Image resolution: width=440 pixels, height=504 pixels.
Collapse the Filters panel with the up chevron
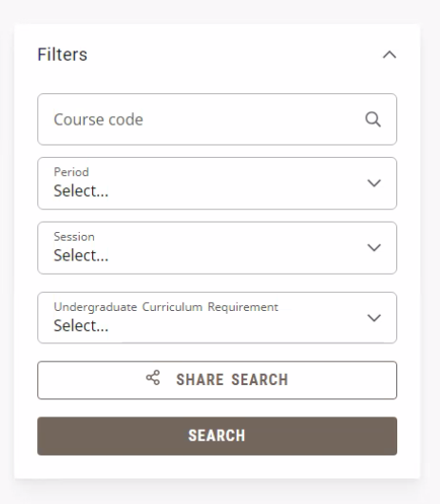pyautogui.click(x=390, y=54)
